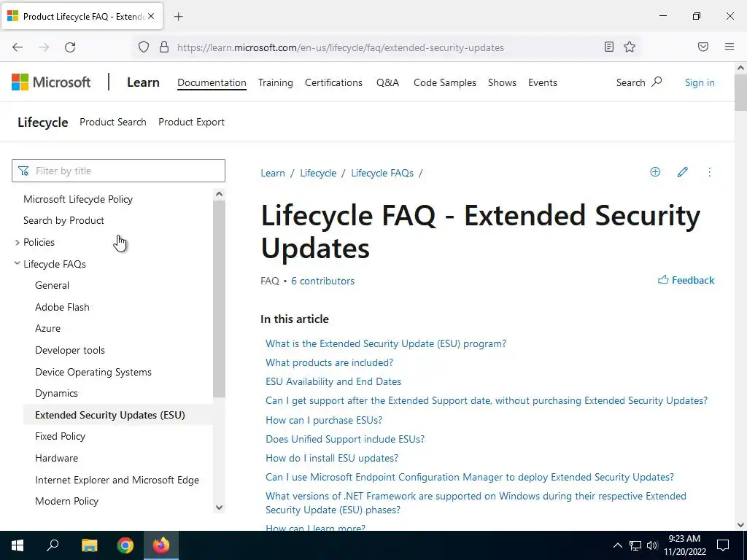
Task: Open the three-dot more actions menu
Action: click(x=709, y=172)
